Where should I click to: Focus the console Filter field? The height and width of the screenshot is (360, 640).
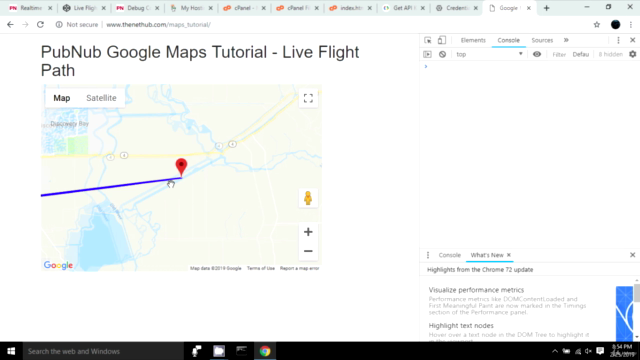tap(559, 54)
